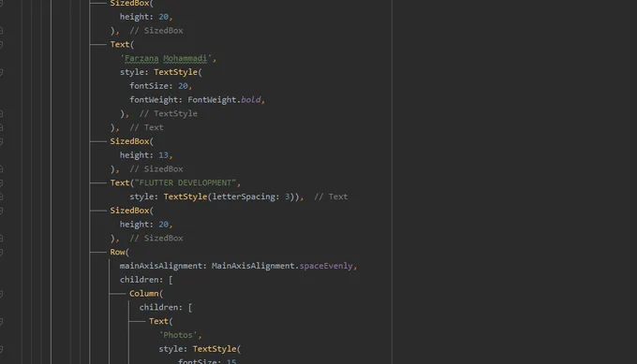The width and height of the screenshot is (637, 364).
Task: Click the // SizedBox comment directly above Row(
Action: click(156, 239)
